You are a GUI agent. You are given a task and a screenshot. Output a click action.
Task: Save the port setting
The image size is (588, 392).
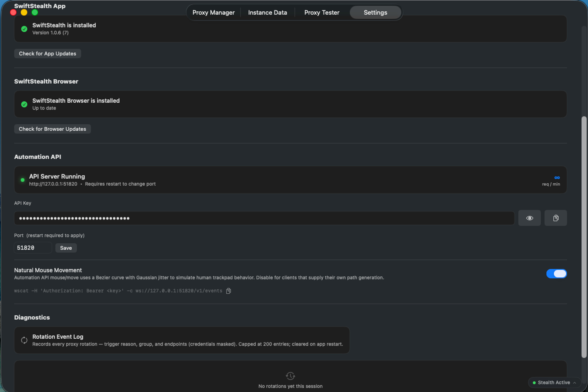coord(66,248)
